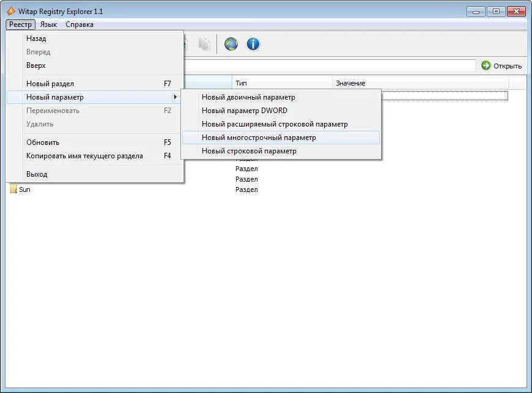This screenshot has height=393, width=532.
Task: Click the Witap Registry Explorer title icon
Action: point(11,11)
